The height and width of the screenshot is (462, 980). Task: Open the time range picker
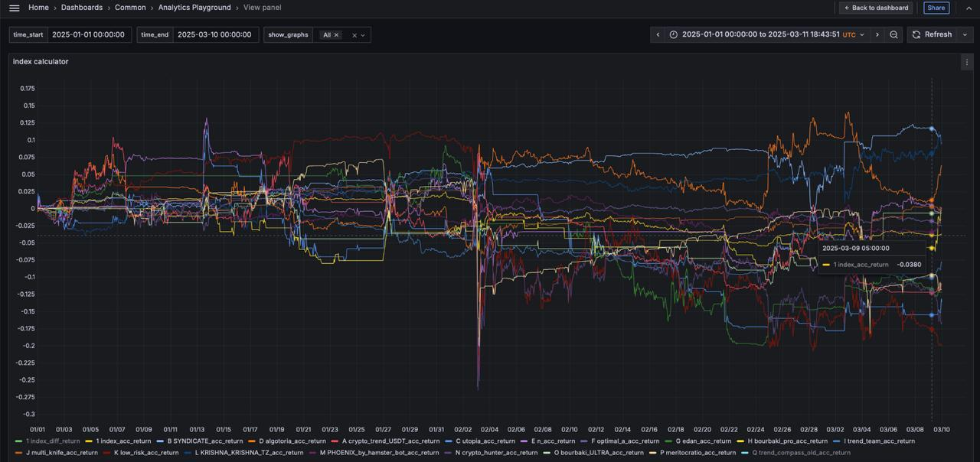click(767, 34)
